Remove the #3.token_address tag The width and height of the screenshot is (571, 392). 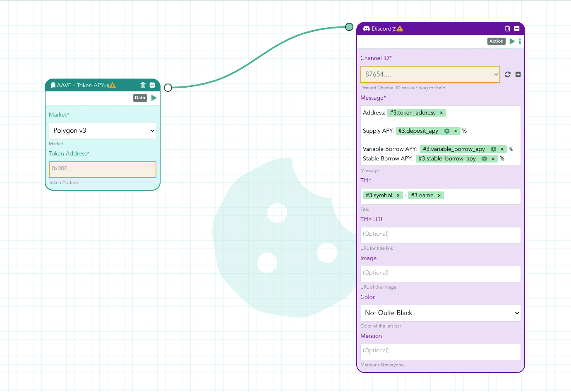coord(441,113)
